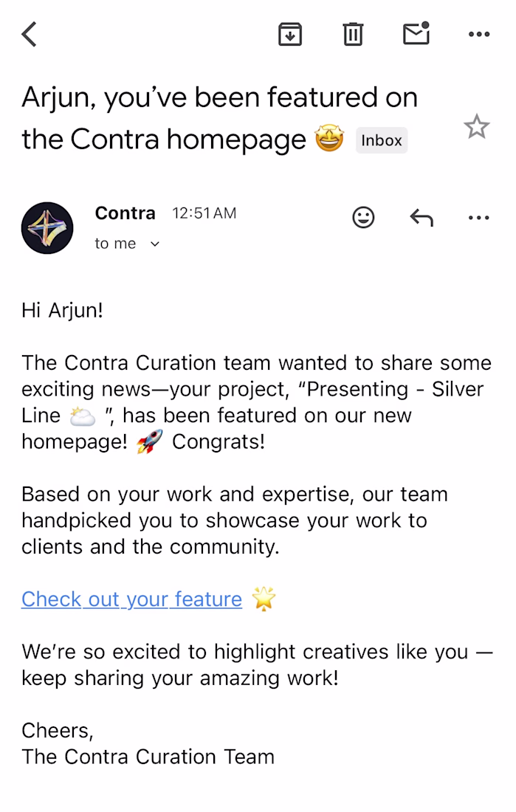Add an emoji reaction to the message
This screenshot has width=516, height=812.
(x=363, y=217)
